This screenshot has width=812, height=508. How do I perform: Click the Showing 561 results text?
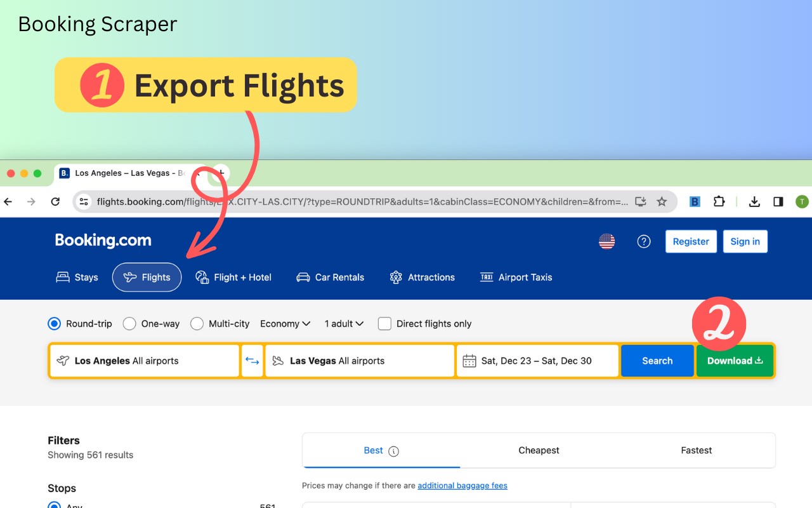[91, 455]
